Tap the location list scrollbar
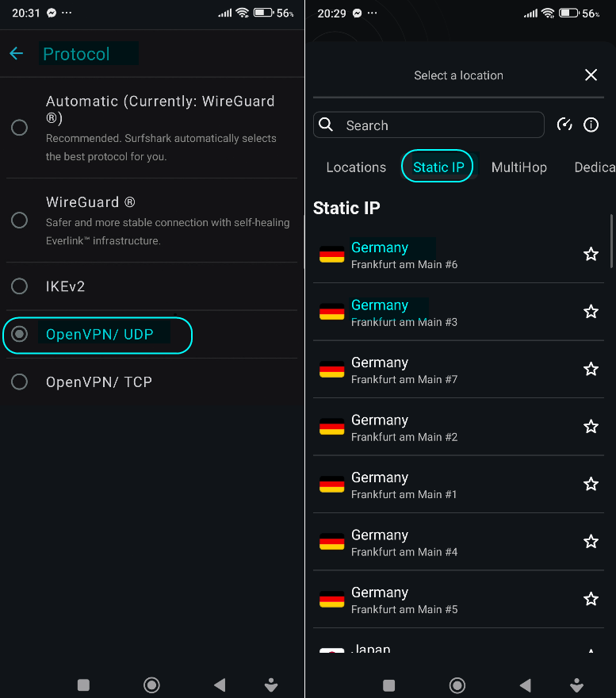Image resolution: width=616 pixels, height=698 pixels. 611,240
